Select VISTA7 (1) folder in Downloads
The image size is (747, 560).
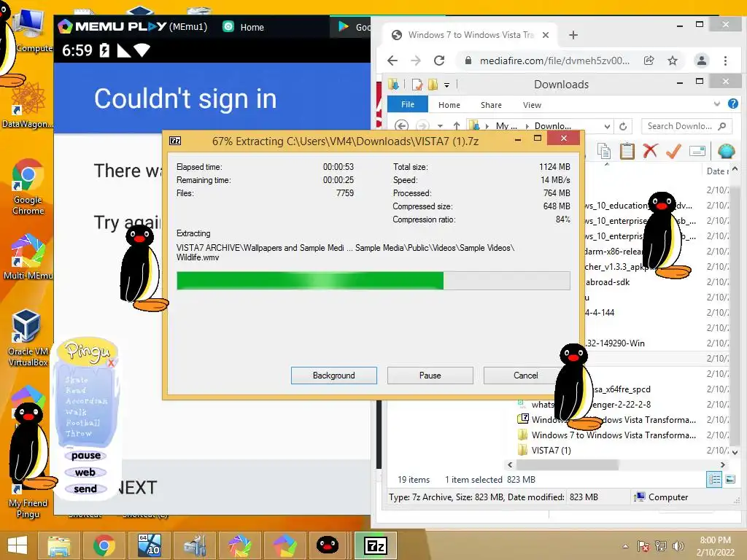coord(551,450)
